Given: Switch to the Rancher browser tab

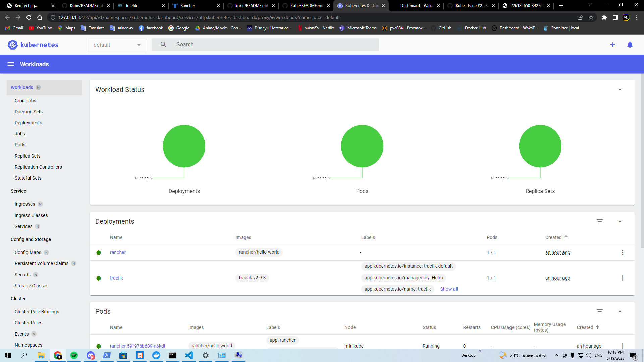Looking at the screenshot, I should coord(196,5).
